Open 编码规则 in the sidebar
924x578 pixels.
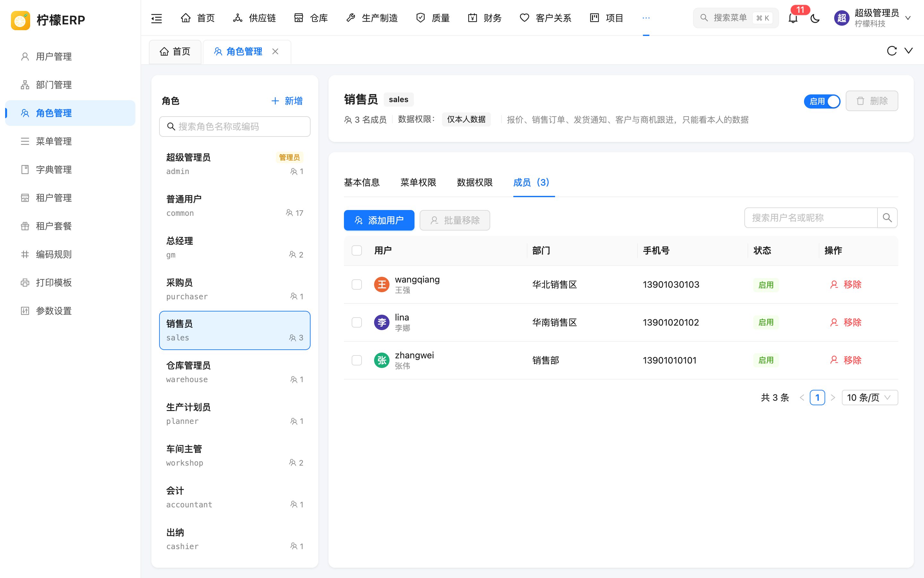point(70,255)
